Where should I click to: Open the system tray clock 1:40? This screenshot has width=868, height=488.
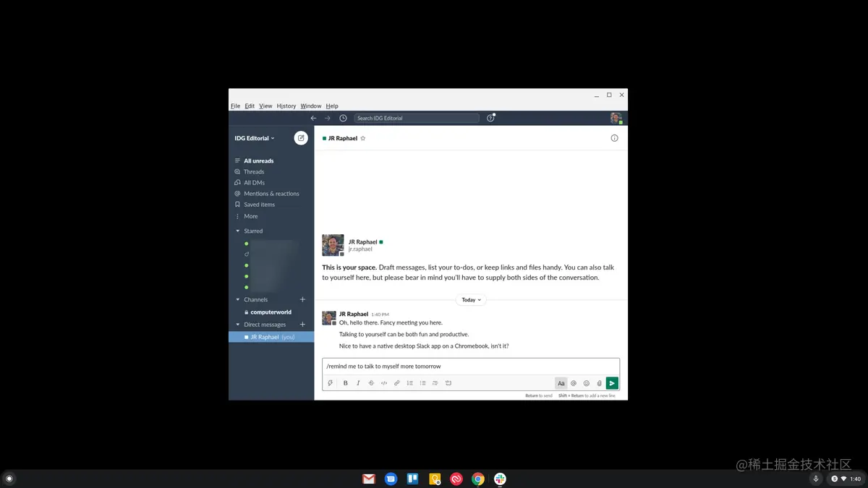tap(856, 479)
